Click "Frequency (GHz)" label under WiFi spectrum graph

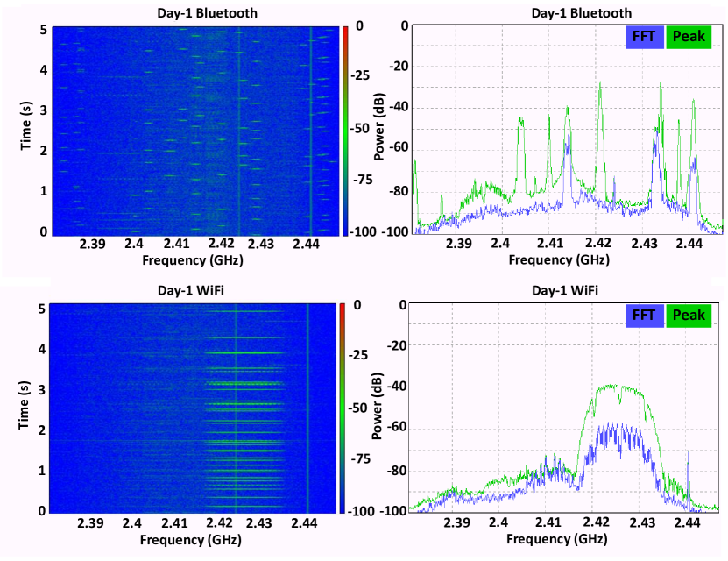557,539
